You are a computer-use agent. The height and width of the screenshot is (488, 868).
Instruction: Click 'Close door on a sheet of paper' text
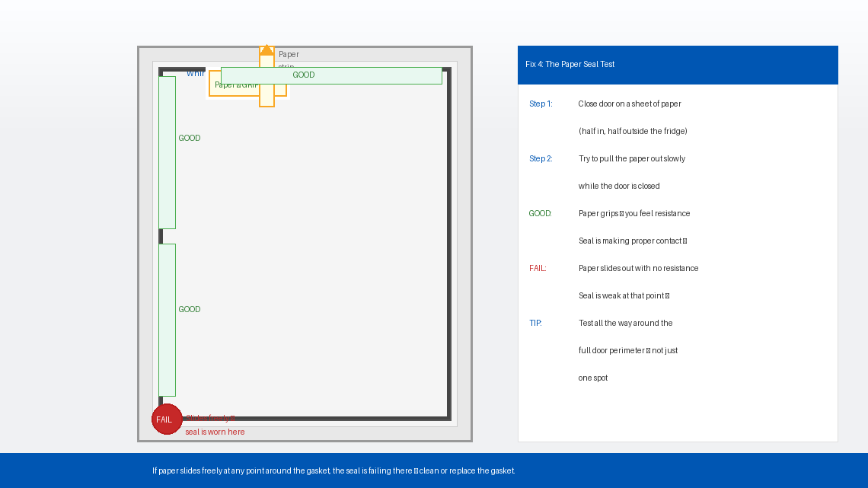(630, 104)
